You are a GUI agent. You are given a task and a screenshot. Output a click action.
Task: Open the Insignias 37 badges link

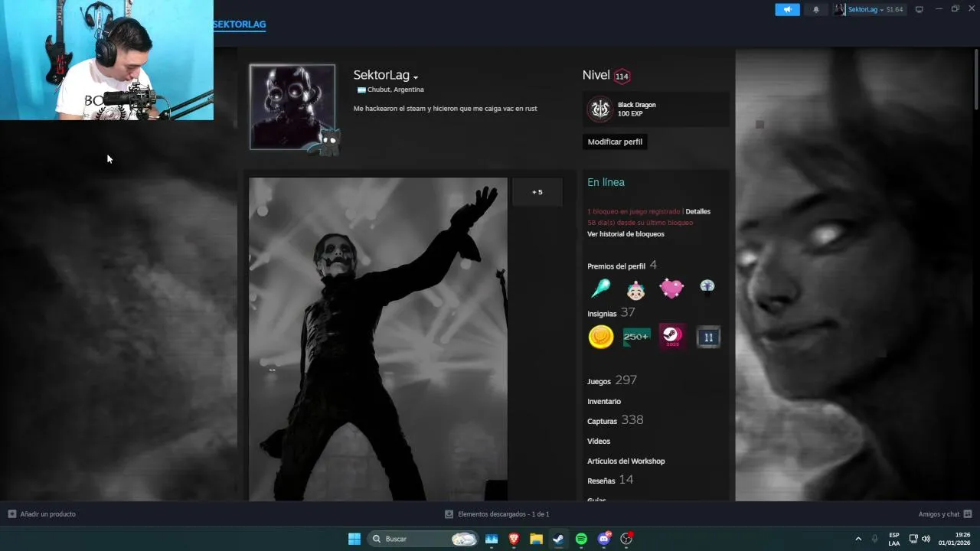(x=611, y=313)
